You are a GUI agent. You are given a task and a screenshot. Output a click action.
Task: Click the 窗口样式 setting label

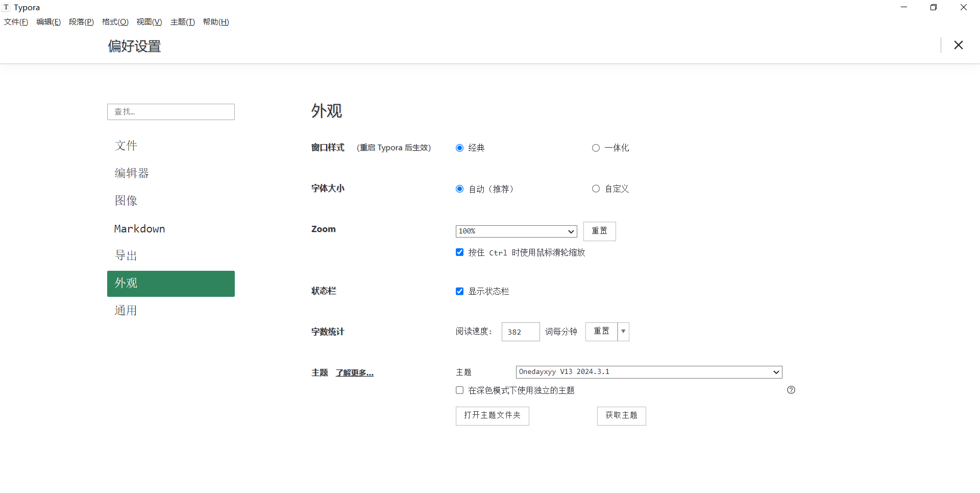328,148
